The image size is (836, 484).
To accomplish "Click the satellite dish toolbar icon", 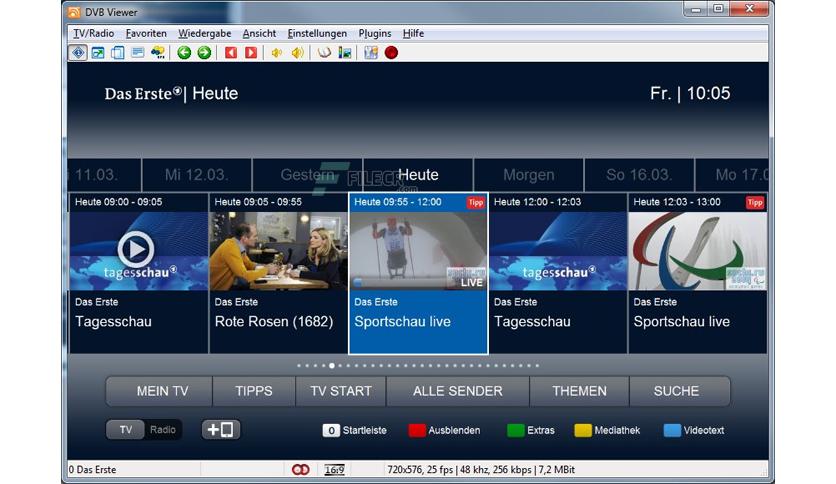I will pyautogui.click(x=324, y=53).
